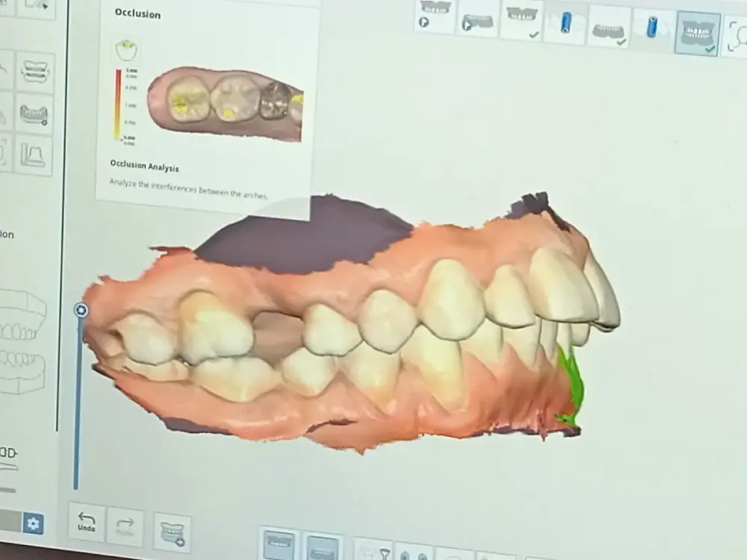This screenshot has width=747, height=560.
Task: Open the partially visible face scan stage
Action: pos(736,37)
